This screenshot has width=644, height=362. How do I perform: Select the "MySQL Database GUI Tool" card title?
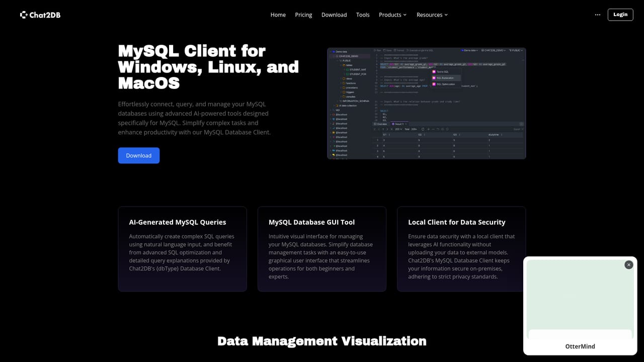click(x=311, y=222)
